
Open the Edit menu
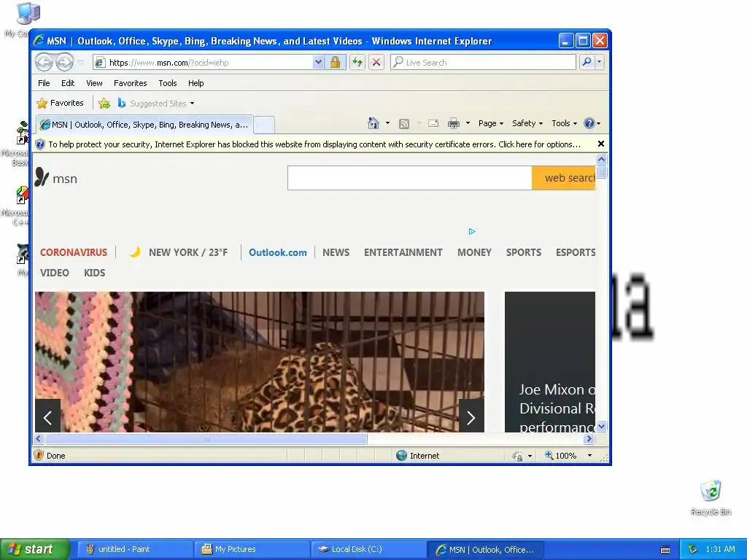[x=68, y=83]
